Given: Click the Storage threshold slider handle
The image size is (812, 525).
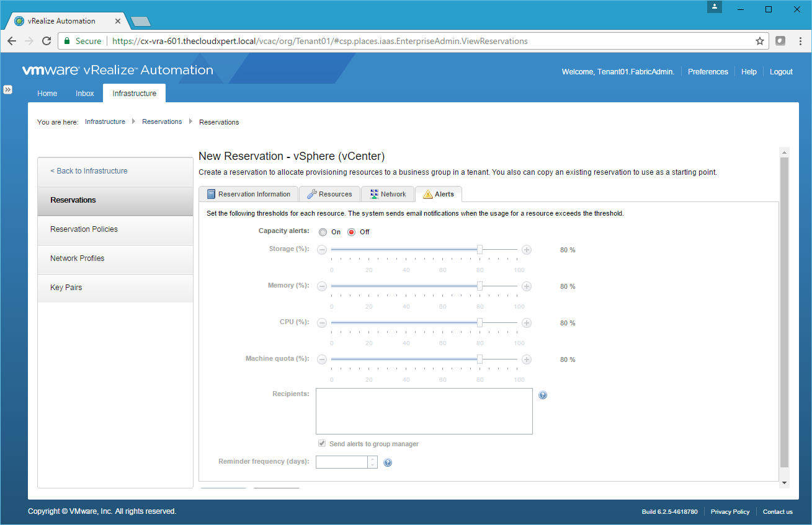Looking at the screenshot, I should tap(480, 249).
